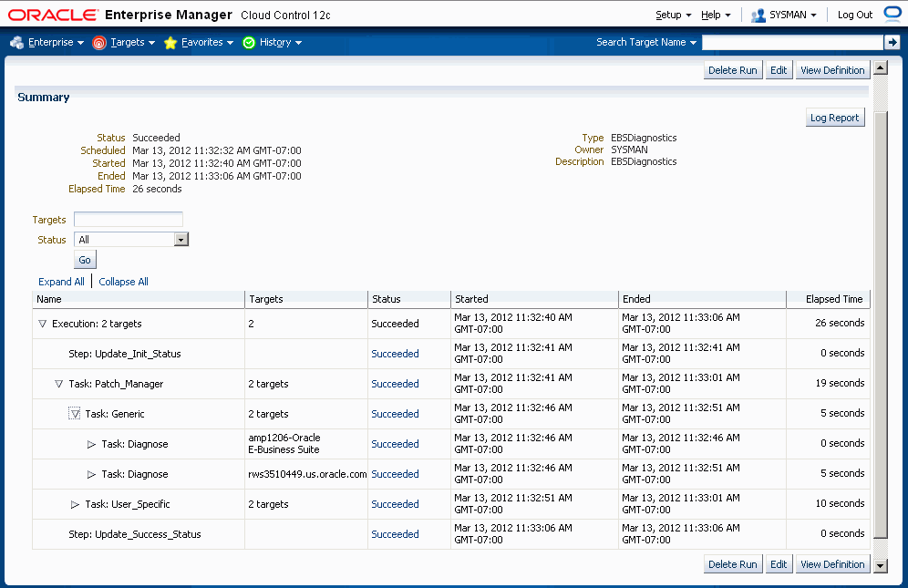Image resolution: width=908 pixels, height=588 pixels.
Task: Open the Search Target Name dropdown
Action: tap(646, 42)
